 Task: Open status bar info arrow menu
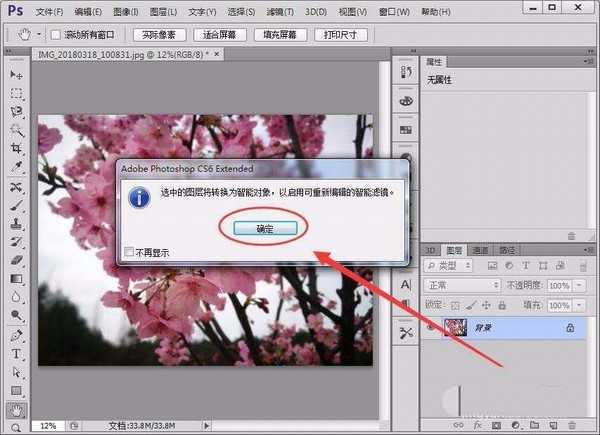click(206, 425)
